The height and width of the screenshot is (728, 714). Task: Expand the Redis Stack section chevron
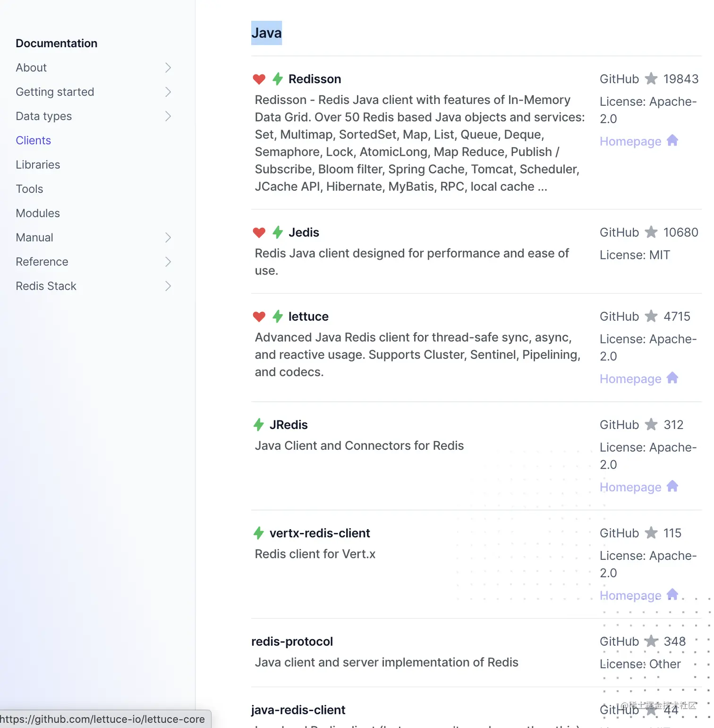[x=168, y=286]
